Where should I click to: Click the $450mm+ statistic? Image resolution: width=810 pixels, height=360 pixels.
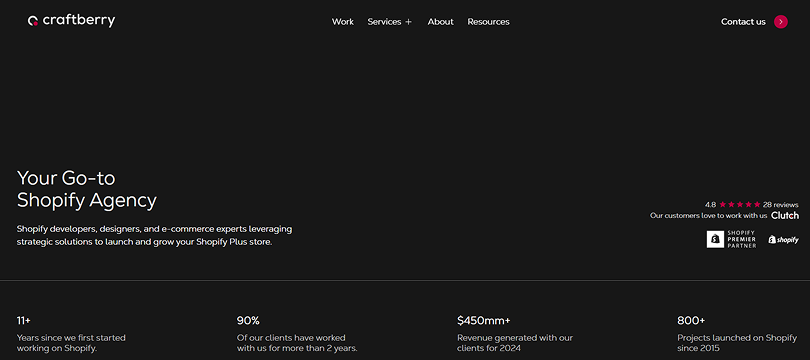(x=484, y=321)
